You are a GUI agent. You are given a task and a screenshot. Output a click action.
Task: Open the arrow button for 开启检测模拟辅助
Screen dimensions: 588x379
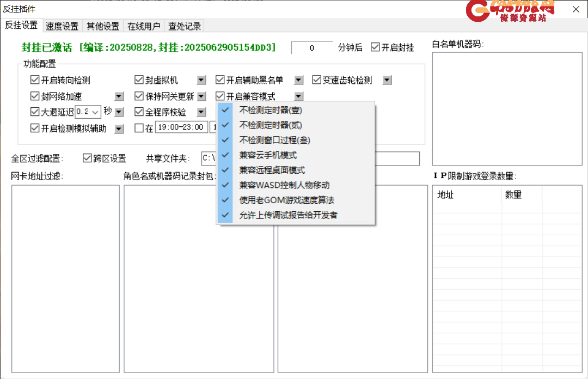click(119, 129)
